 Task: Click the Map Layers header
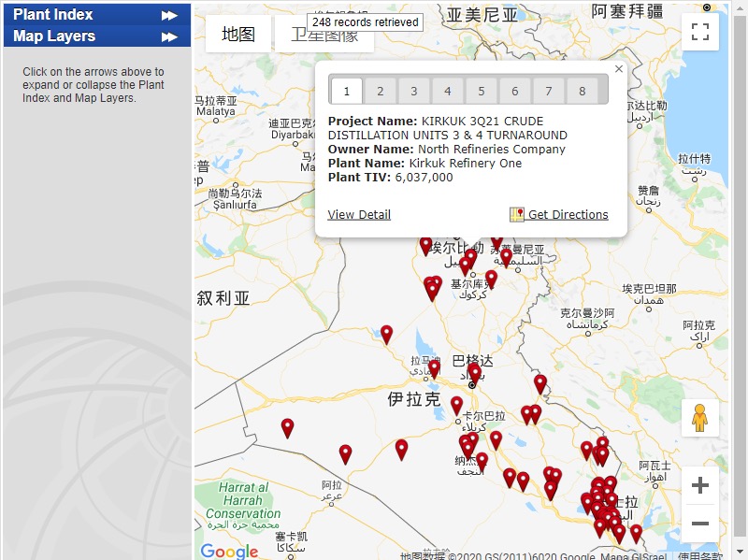(54, 36)
